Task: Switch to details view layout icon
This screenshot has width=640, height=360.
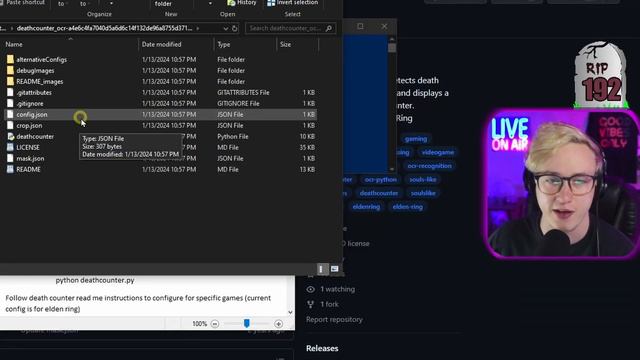Action: click(x=321, y=269)
